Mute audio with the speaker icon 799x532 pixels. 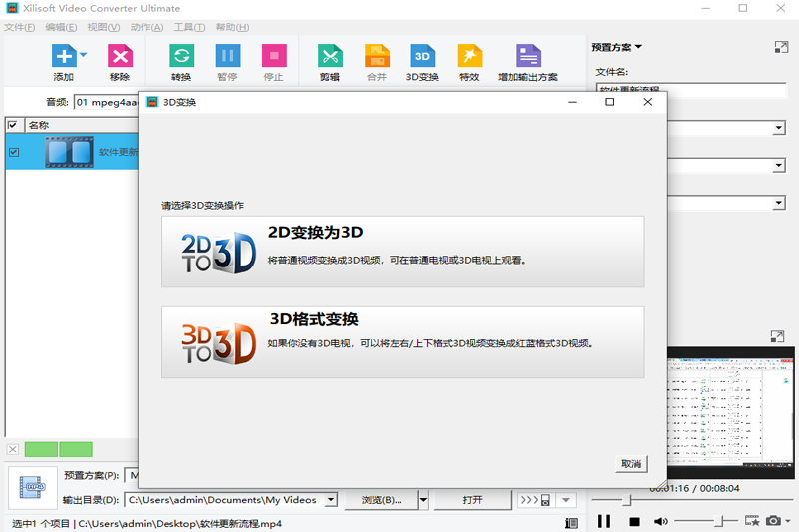coord(661,521)
